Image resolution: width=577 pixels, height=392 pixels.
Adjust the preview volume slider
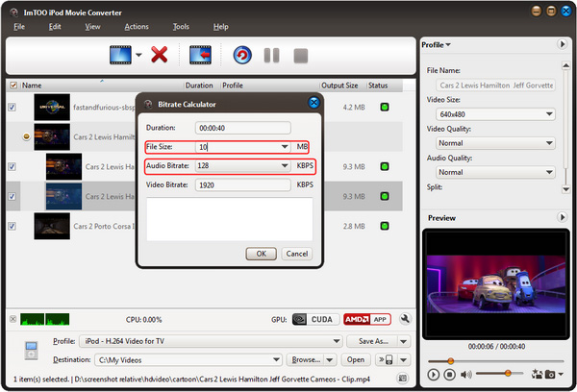click(499, 373)
